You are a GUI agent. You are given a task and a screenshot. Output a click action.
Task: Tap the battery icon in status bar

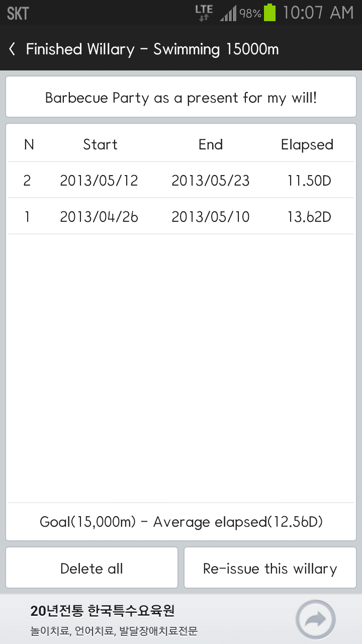(270, 13)
